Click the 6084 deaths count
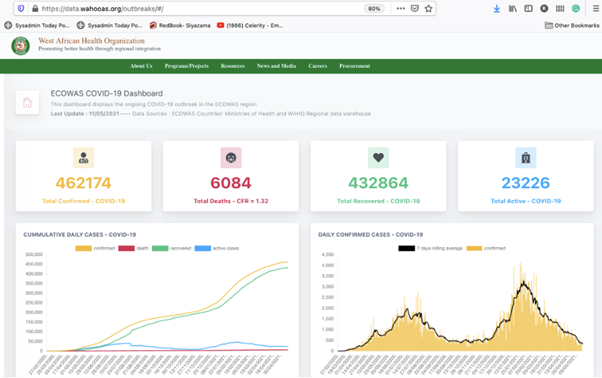Image resolution: width=602 pixels, height=378 pixels. coord(231,183)
